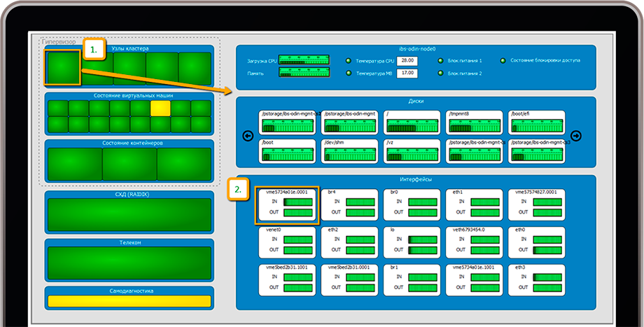This screenshot has height=327, width=644.
Task: Open the СХД (RAIDIX) status block
Action: pyautogui.click(x=129, y=214)
